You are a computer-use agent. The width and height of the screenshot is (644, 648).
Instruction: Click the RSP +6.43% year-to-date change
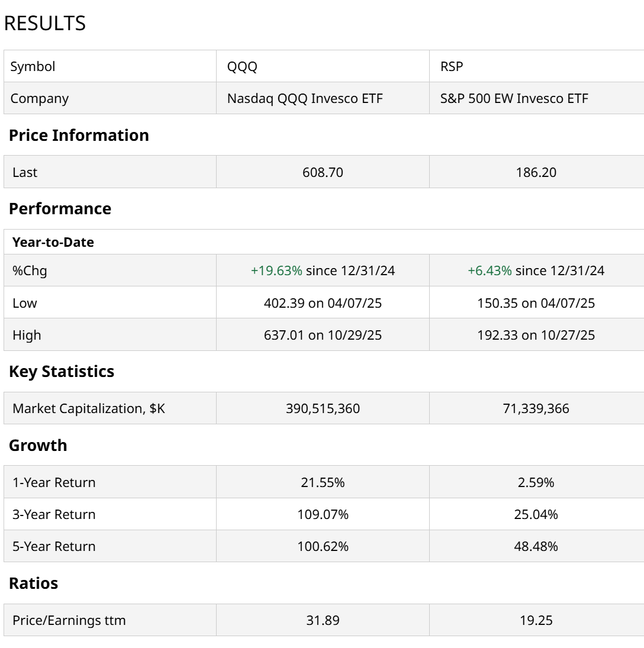[x=490, y=271]
